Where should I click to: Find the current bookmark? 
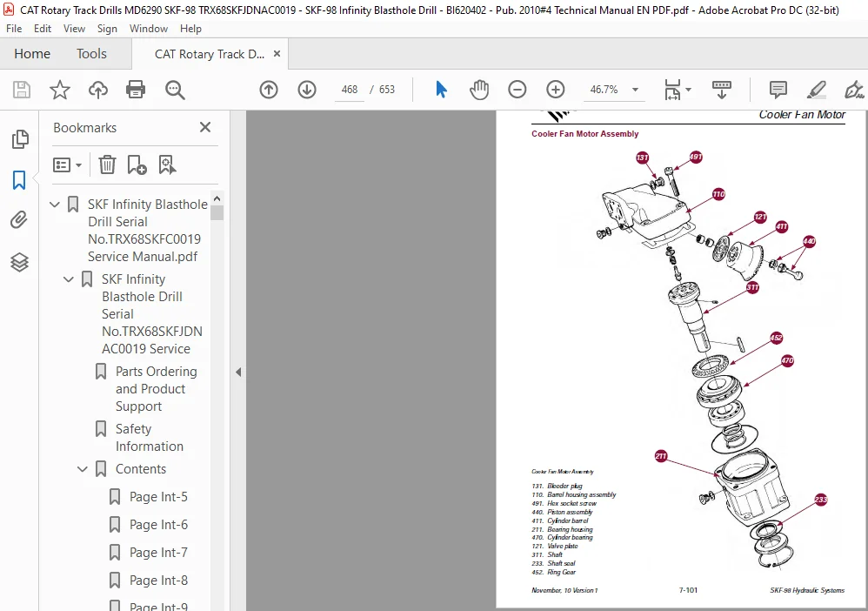(167, 164)
